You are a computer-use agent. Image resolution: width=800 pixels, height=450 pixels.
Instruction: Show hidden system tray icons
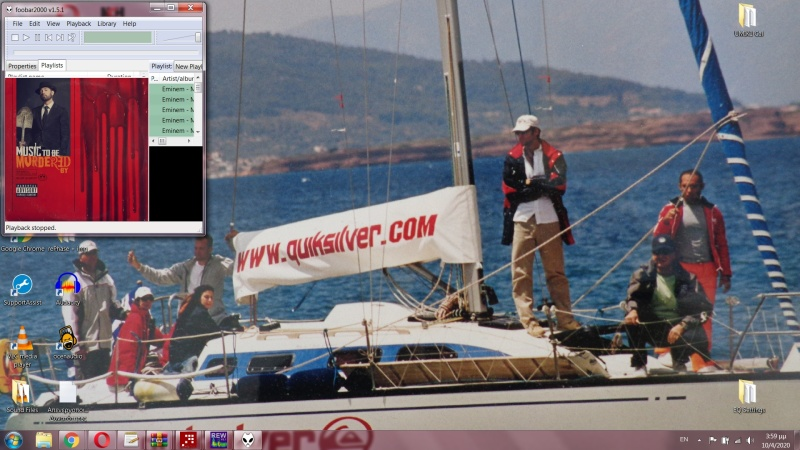point(699,440)
